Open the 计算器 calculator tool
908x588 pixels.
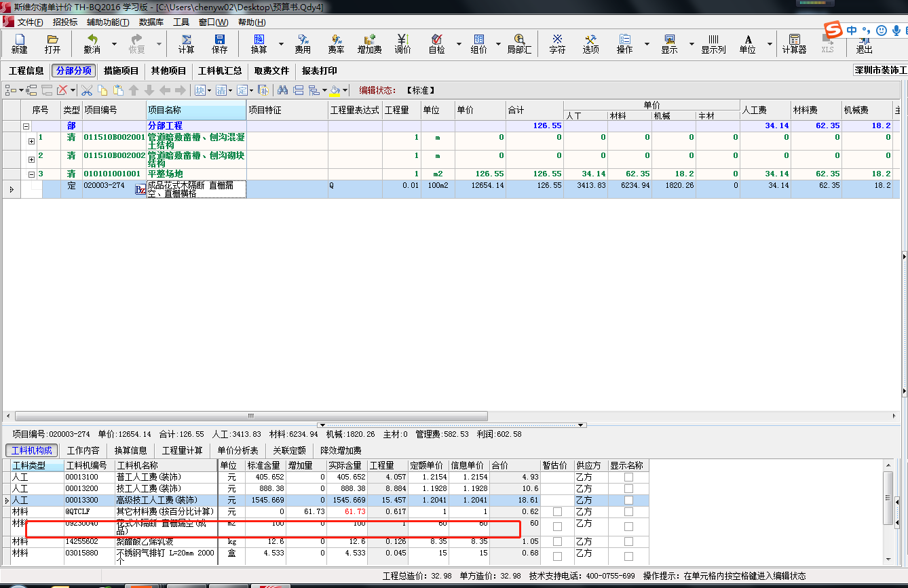(794, 44)
